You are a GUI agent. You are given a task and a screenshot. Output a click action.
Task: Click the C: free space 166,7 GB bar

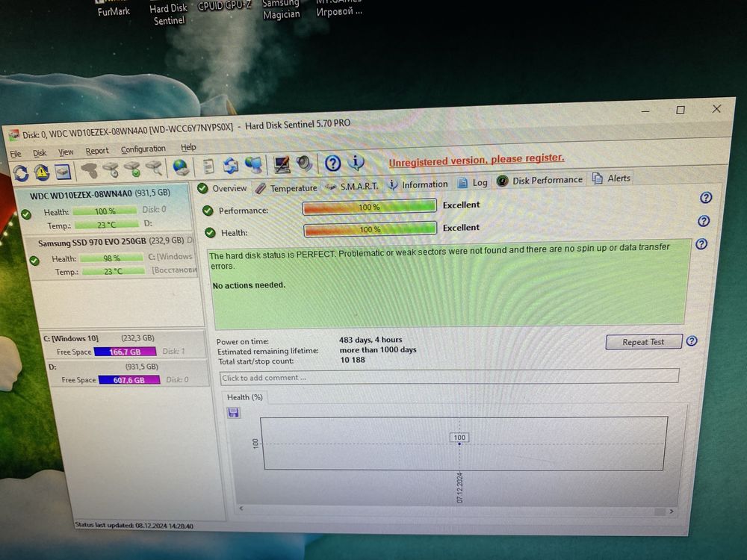point(125,352)
